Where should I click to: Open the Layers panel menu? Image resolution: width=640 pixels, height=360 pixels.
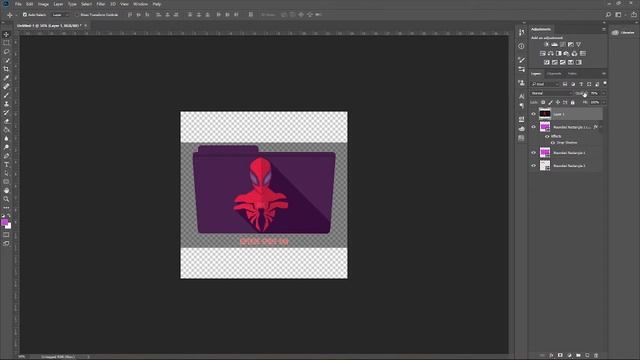(604, 74)
